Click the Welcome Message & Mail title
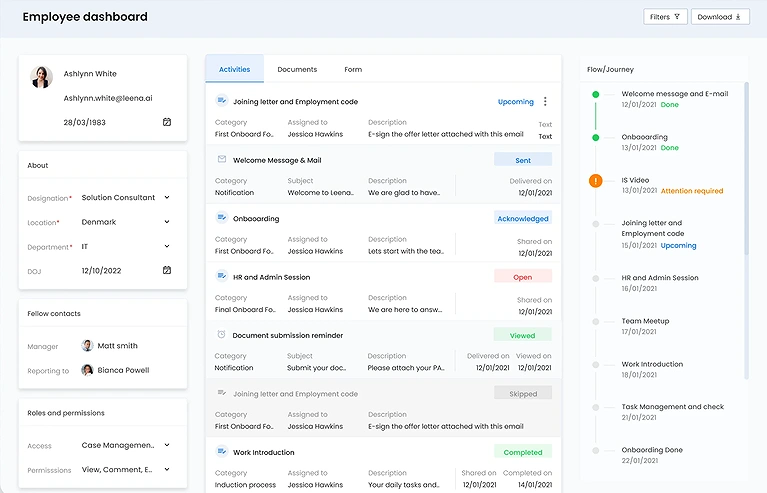 click(277, 160)
